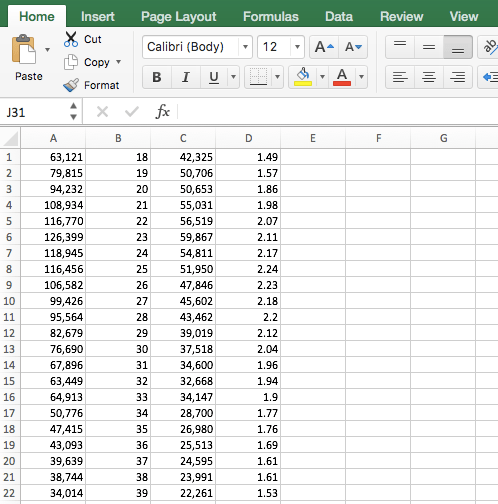Viewport: 498px width, 504px height.
Task: Click the Cut scissors icon
Action: pyautogui.click(x=71, y=39)
